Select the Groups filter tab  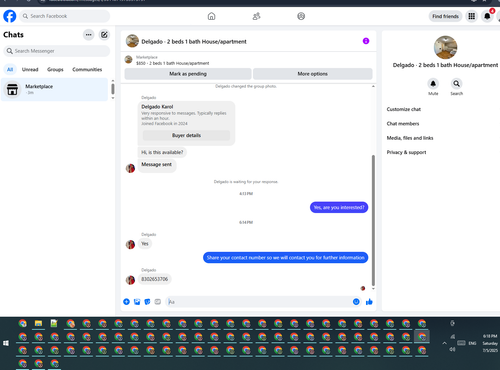(x=55, y=69)
